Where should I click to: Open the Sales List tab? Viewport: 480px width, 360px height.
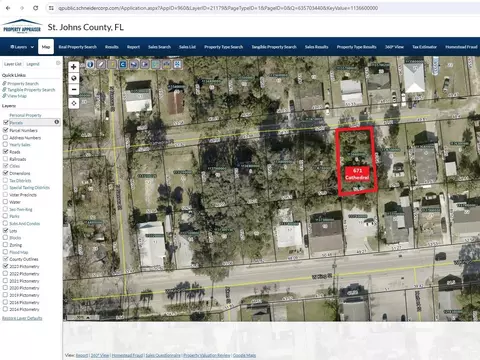(x=187, y=47)
